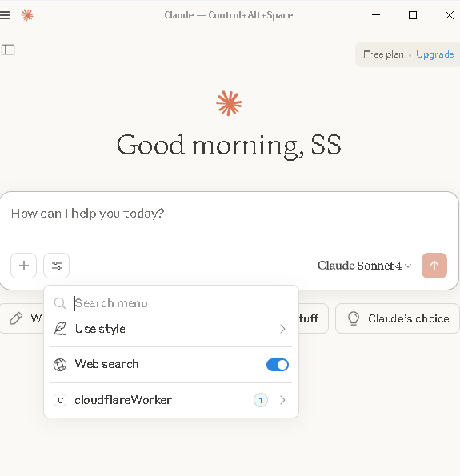
Task: Click the Free plan label
Action: [x=383, y=54]
